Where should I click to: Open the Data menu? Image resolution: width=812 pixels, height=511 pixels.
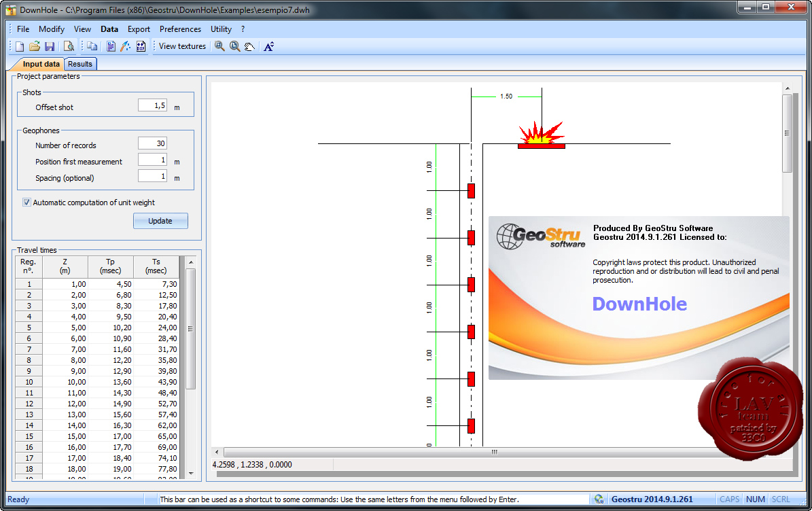pyautogui.click(x=109, y=29)
